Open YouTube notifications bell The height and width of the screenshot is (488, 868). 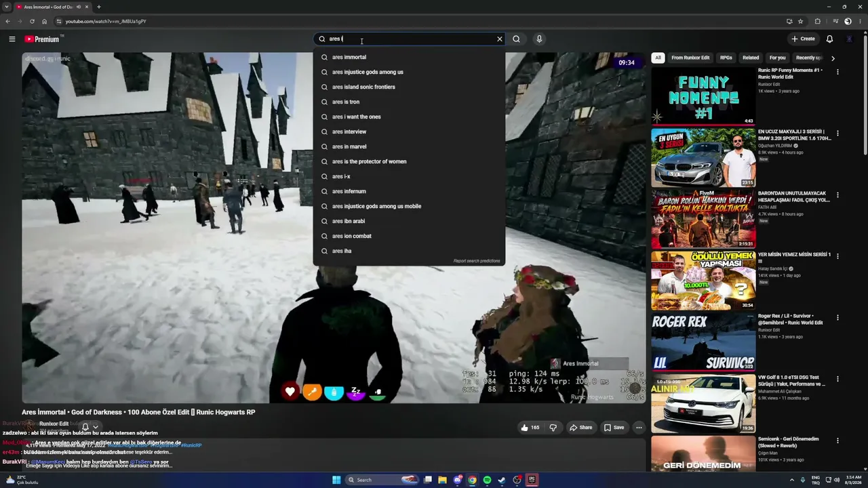[x=829, y=39]
